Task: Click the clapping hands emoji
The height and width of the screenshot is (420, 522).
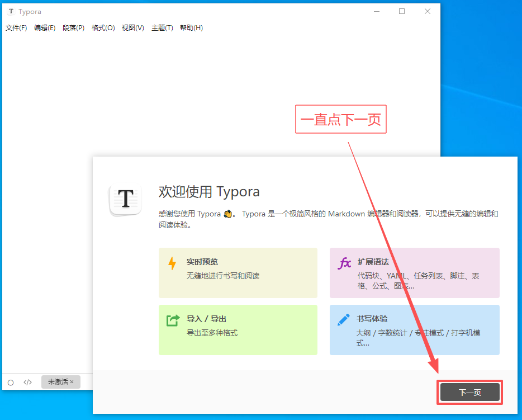Action: (227, 214)
